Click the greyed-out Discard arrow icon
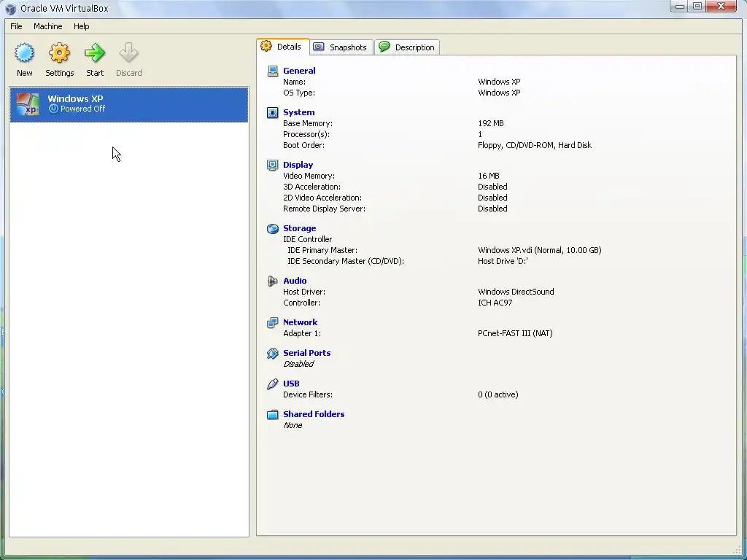The height and width of the screenshot is (560, 747). (x=128, y=52)
